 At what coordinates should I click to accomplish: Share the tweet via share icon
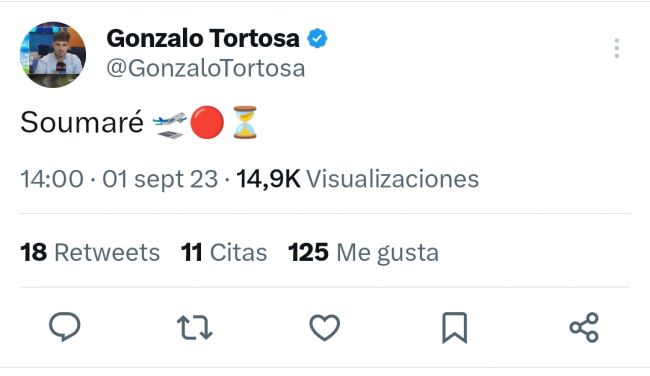click(x=584, y=327)
